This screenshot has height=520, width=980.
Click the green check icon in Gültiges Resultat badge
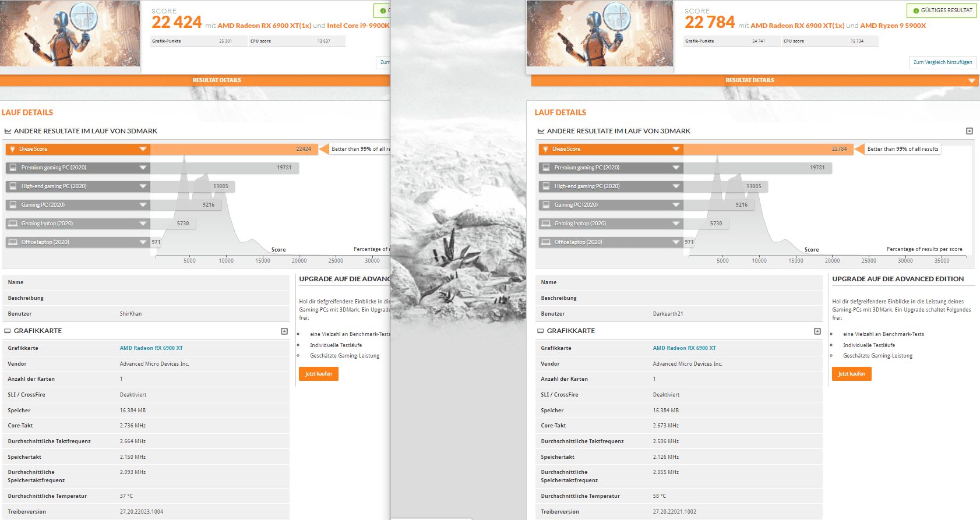(x=916, y=10)
